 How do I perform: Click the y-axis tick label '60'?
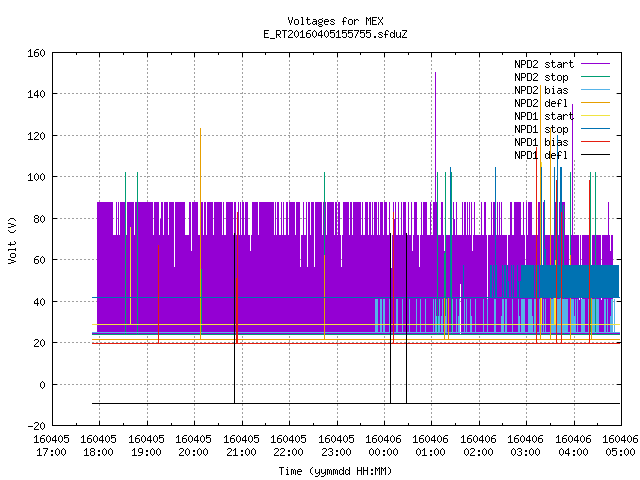(39, 260)
